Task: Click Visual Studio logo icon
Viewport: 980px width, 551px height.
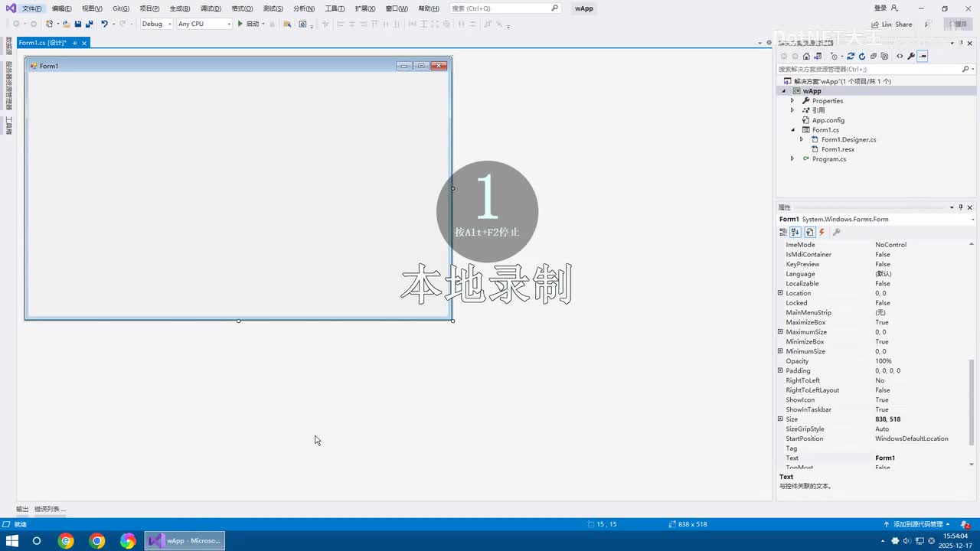Action: point(11,8)
